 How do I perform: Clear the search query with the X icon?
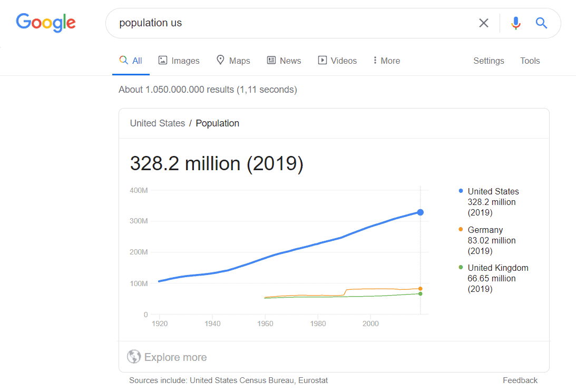click(x=483, y=23)
